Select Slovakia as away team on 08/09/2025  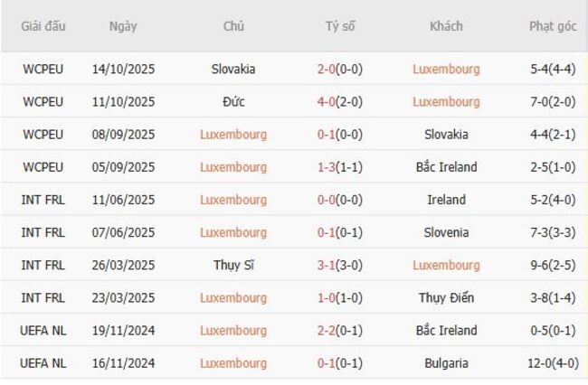[x=446, y=134]
